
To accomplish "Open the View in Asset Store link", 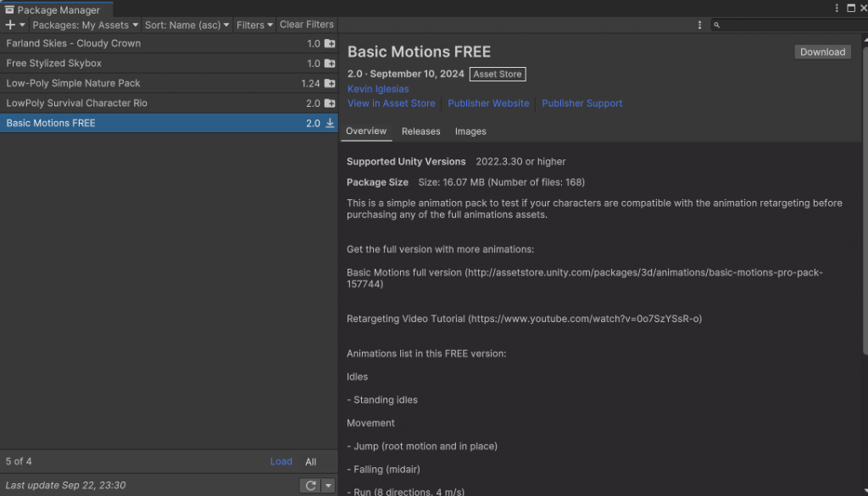I will (392, 103).
